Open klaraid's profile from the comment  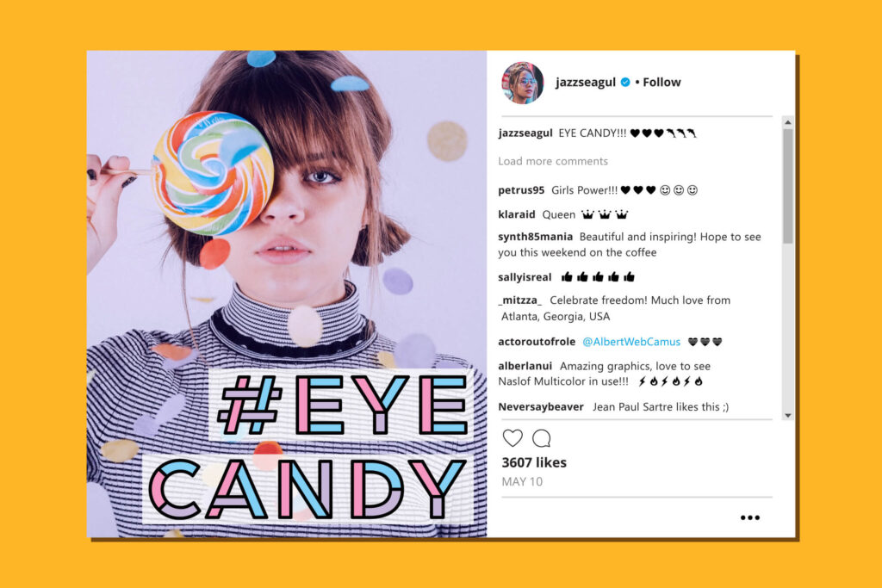pos(517,214)
